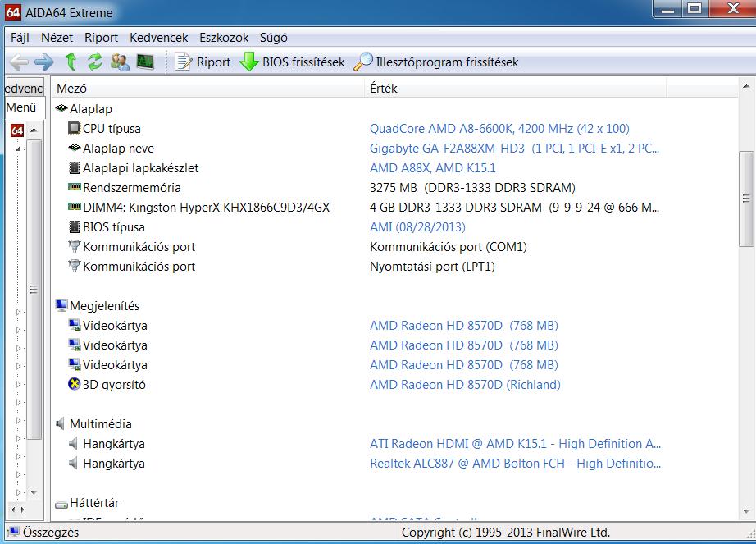The width and height of the screenshot is (756, 544).
Task: Open the Eszközök menu
Action: pos(224,38)
